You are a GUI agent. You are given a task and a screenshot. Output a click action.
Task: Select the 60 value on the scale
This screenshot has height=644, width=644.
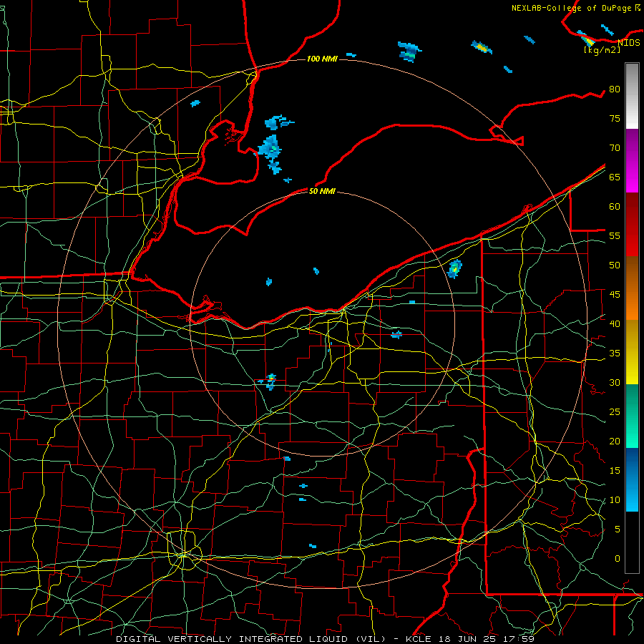(x=615, y=207)
